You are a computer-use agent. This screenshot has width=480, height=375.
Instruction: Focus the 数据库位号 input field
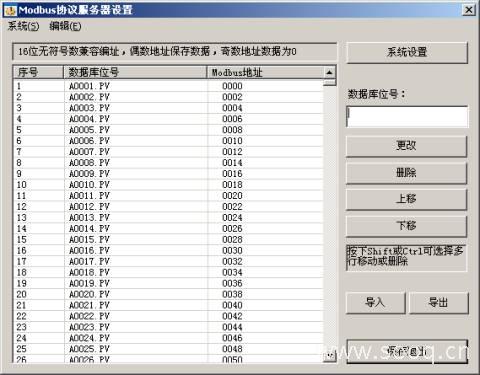(x=407, y=117)
